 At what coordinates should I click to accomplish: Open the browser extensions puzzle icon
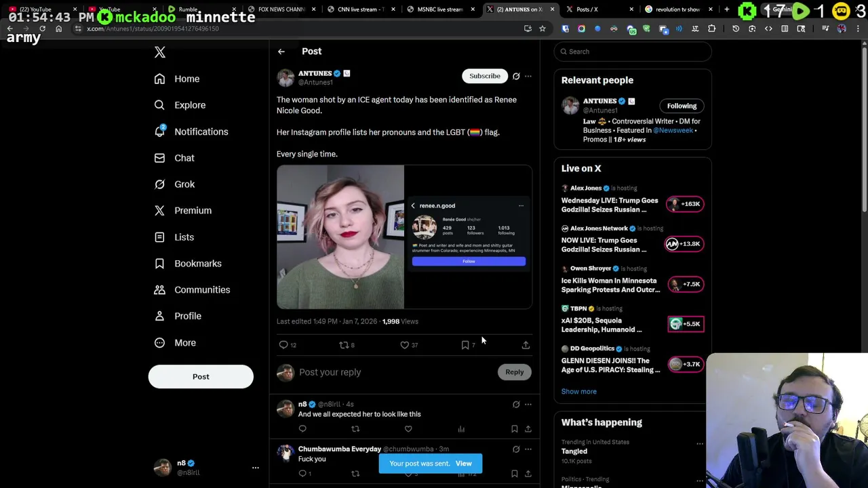click(711, 28)
